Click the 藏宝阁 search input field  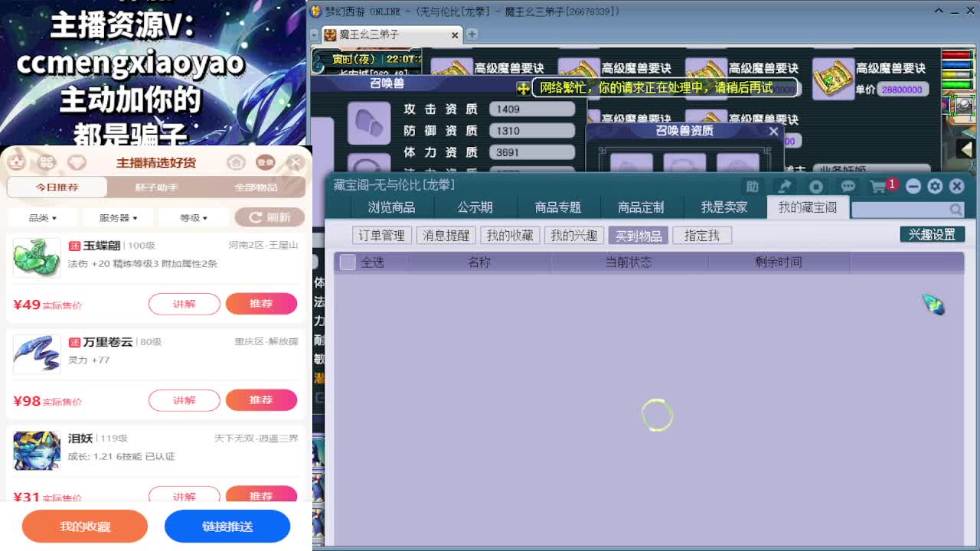pyautogui.click(x=900, y=209)
